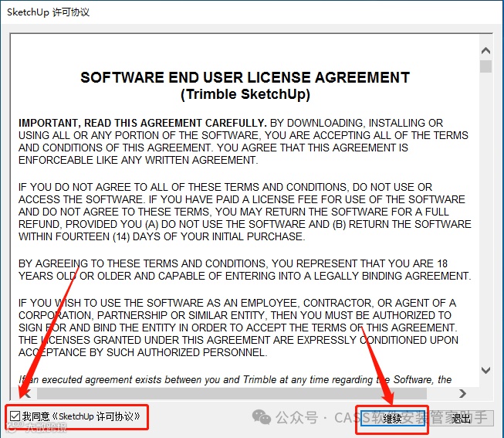Click the vertical scrollbar down arrow
The width and height of the screenshot is (504, 438).
[x=485, y=370]
